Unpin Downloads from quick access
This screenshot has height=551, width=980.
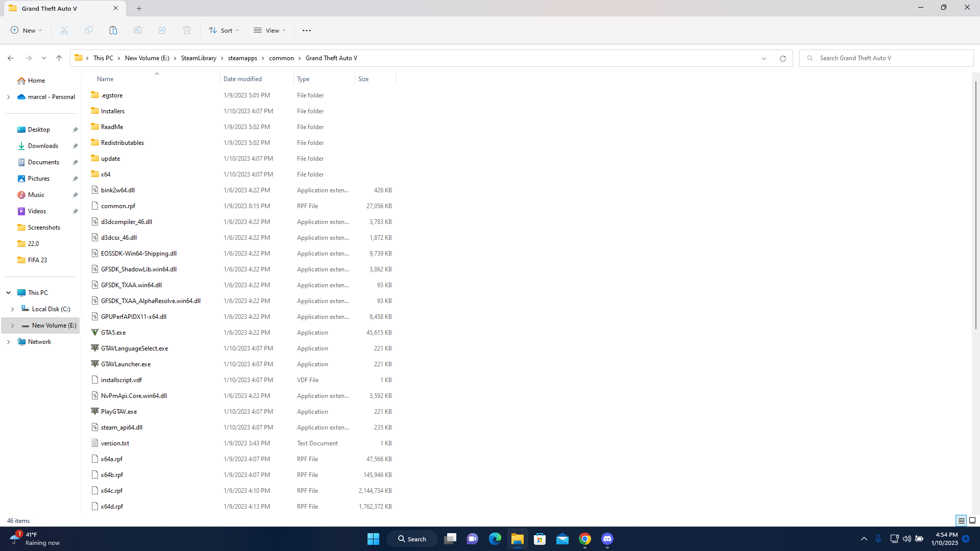click(75, 146)
